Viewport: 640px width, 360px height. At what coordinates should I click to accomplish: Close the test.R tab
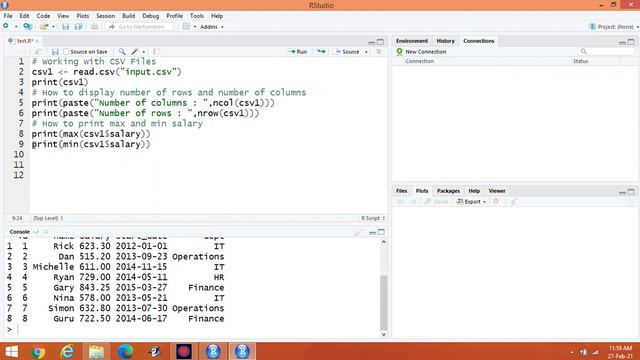[x=37, y=41]
